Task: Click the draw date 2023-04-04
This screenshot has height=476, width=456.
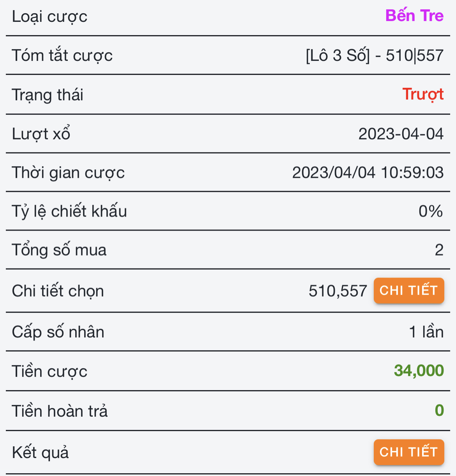Action: 401,134
